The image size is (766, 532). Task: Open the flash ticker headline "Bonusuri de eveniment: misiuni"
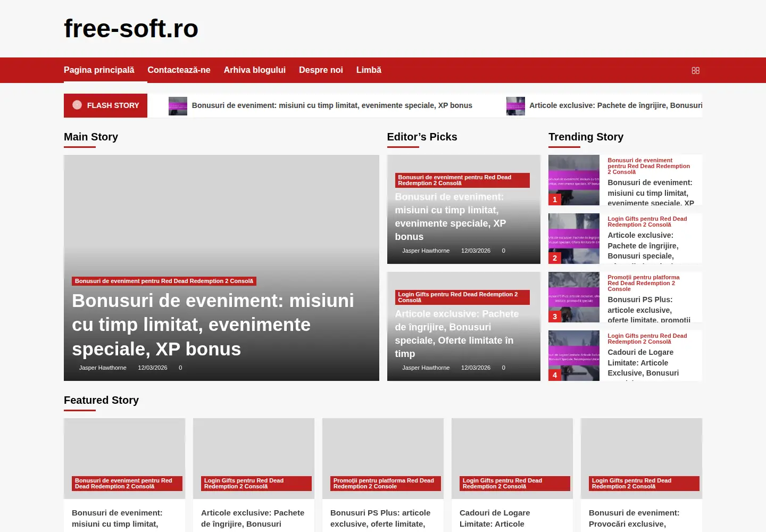(x=332, y=105)
